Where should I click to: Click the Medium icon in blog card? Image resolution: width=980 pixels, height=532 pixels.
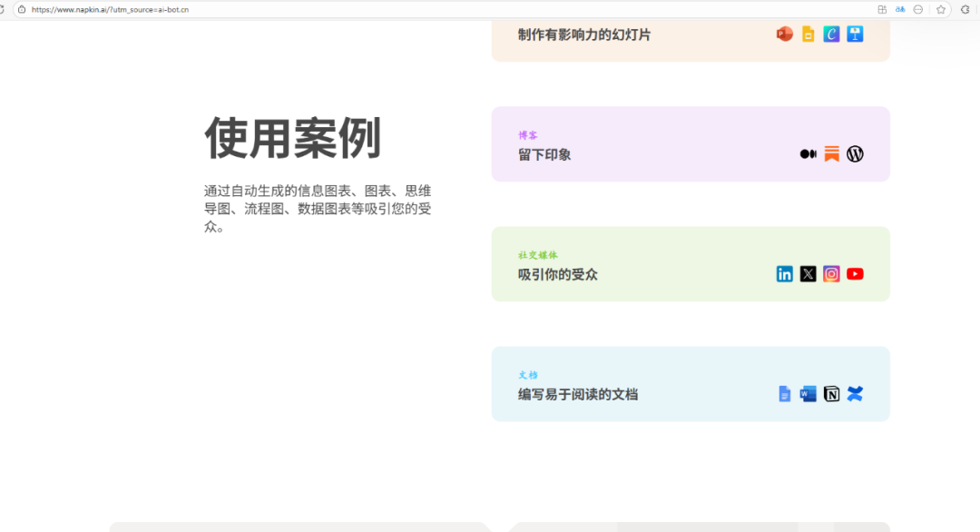click(x=808, y=154)
